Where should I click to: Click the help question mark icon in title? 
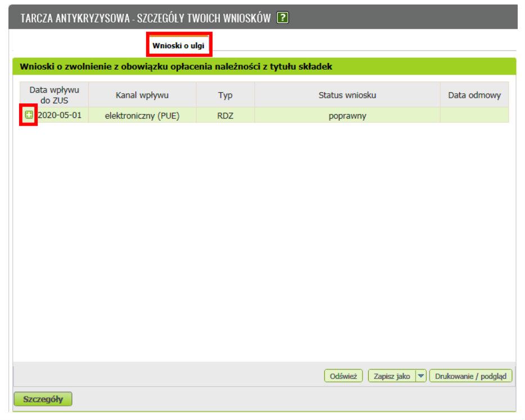[x=283, y=17]
